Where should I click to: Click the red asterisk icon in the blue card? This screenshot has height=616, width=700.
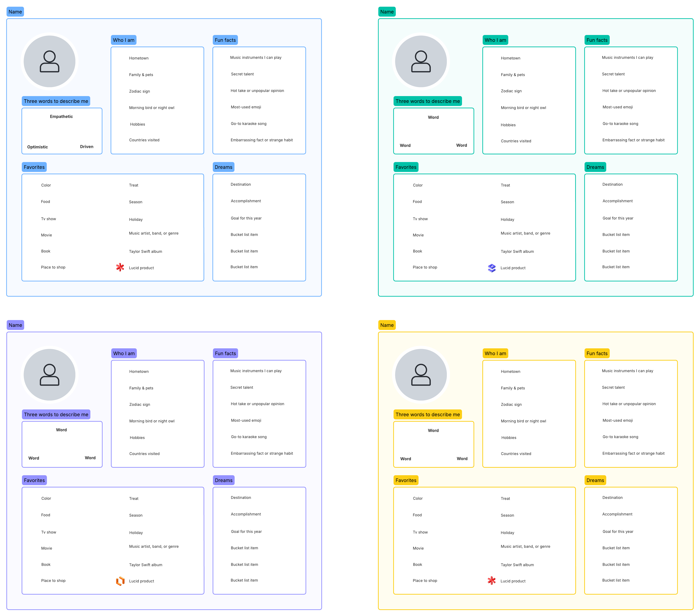coord(120,268)
